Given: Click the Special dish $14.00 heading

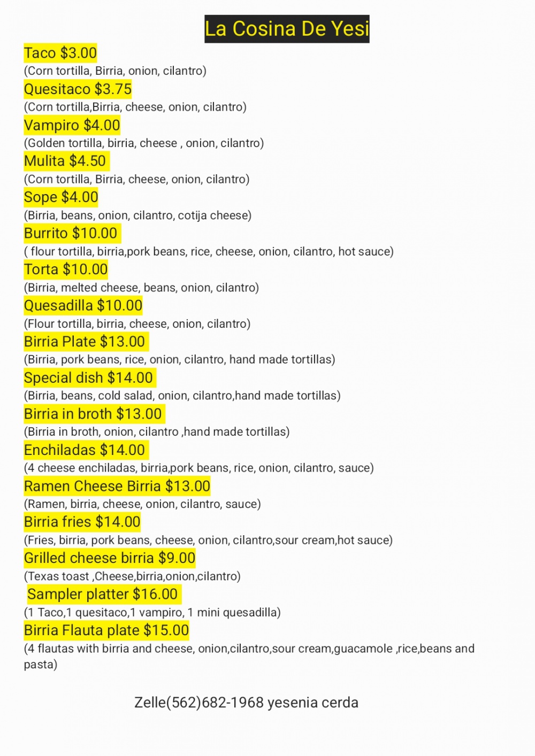Looking at the screenshot, I should (x=89, y=377).
